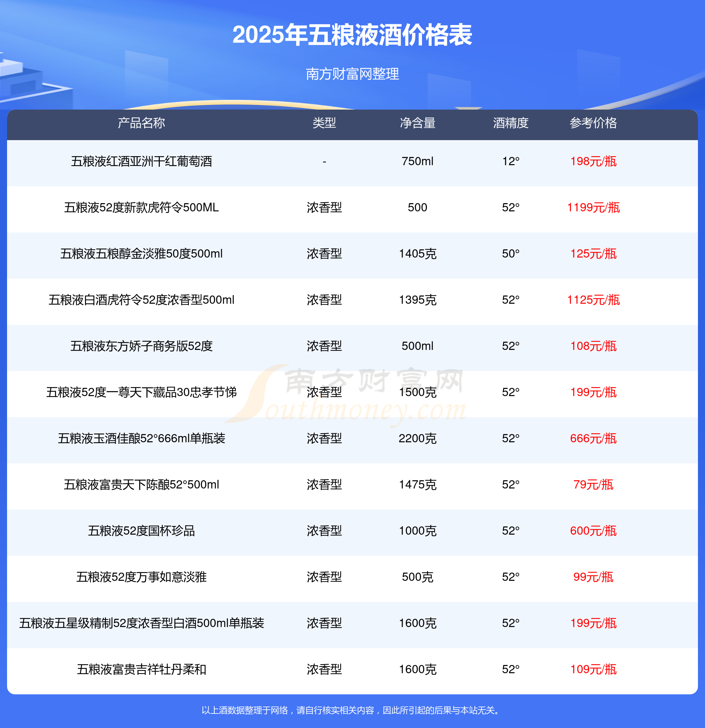Click 52° in the 国杯珍品 row
Image resolution: width=705 pixels, height=728 pixels.
[x=511, y=531]
